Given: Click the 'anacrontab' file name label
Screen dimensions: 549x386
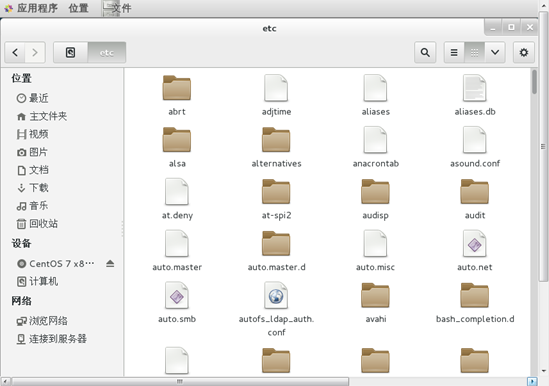Looking at the screenshot, I should coord(376,164).
